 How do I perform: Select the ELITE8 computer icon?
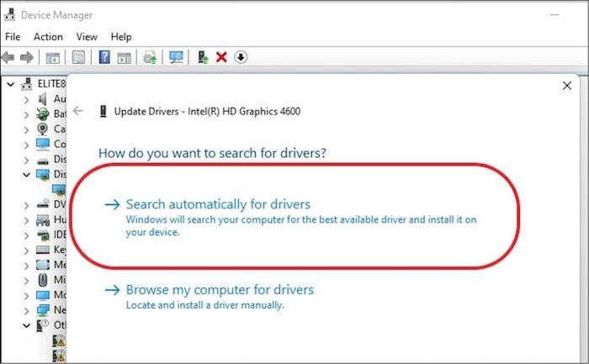tap(26, 84)
